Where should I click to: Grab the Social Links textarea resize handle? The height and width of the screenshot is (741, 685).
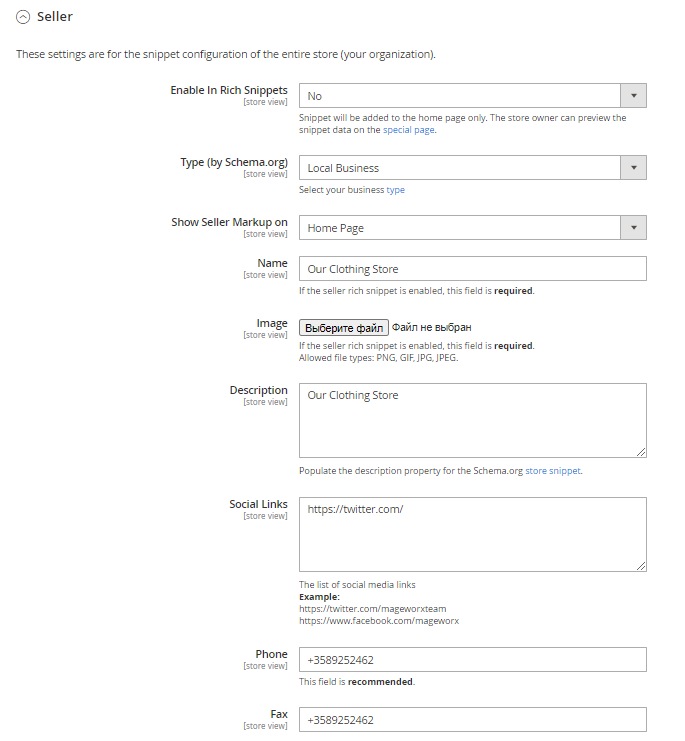pyautogui.click(x=640, y=565)
